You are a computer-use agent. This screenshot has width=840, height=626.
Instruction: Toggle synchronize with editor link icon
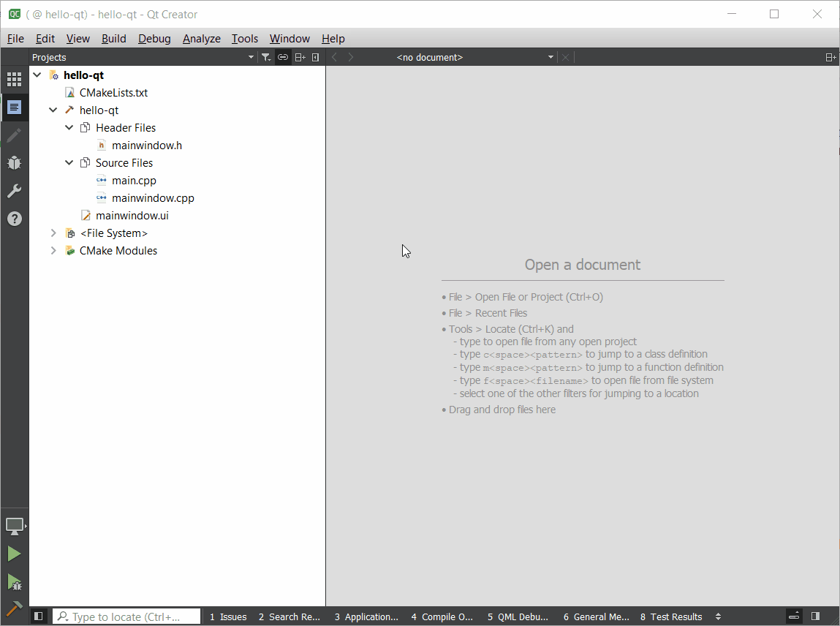click(282, 57)
